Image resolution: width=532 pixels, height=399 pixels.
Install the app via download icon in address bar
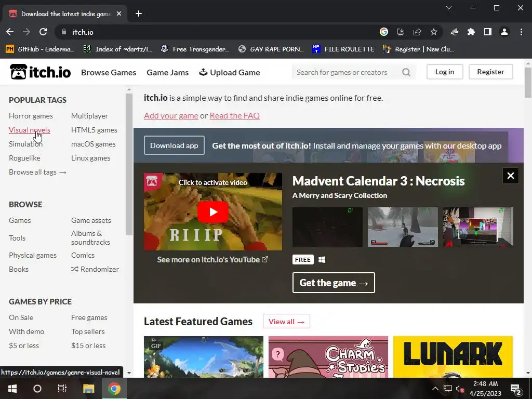pyautogui.click(x=401, y=32)
